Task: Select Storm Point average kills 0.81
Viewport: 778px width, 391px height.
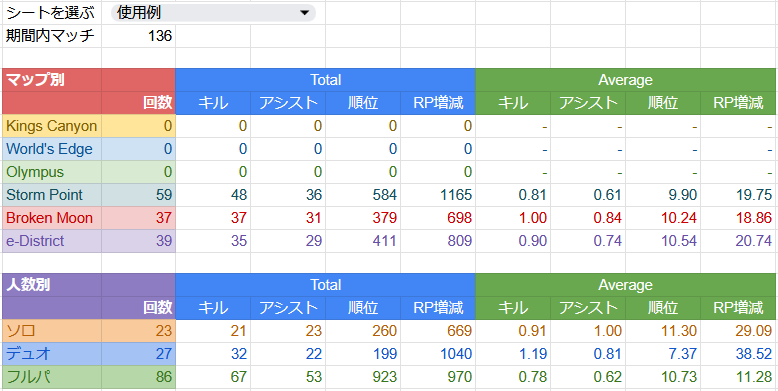Action: [513, 195]
